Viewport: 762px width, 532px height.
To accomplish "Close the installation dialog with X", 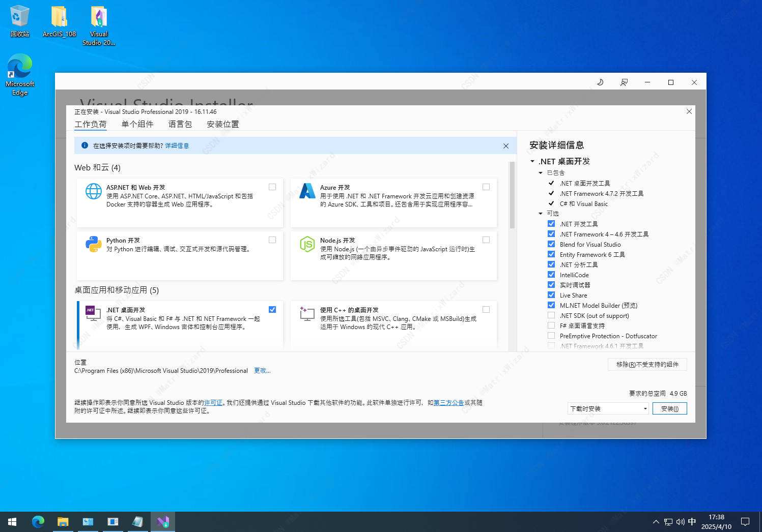I will click(x=689, y=111).
